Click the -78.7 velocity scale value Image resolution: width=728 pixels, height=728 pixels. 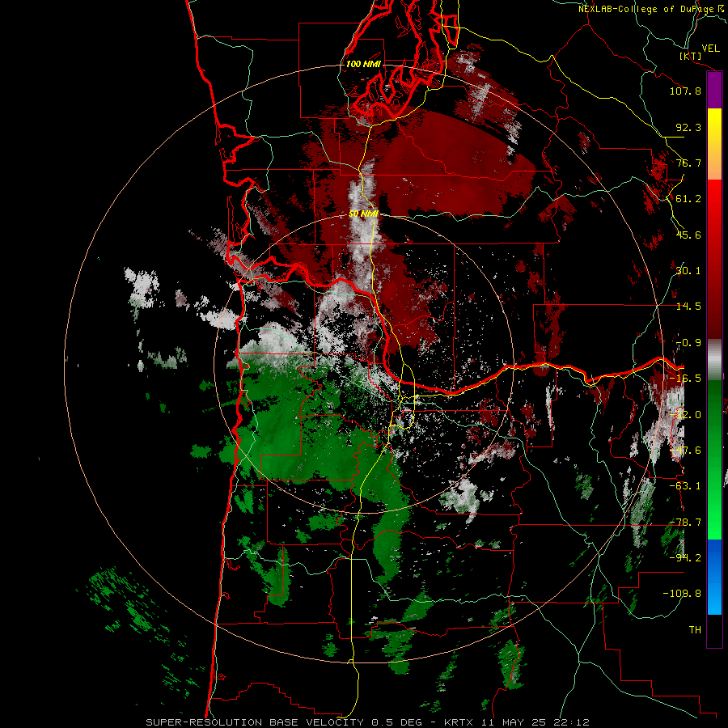(x=685, y=523)
